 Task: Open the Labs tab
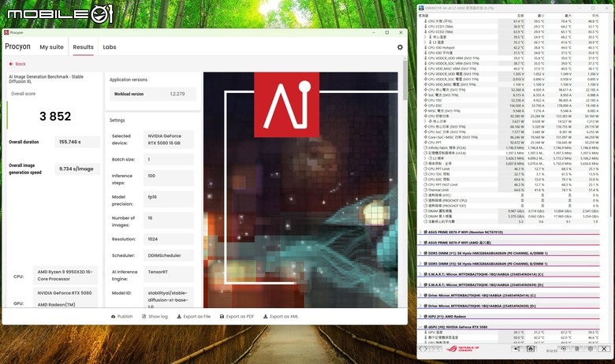[110, 47]
